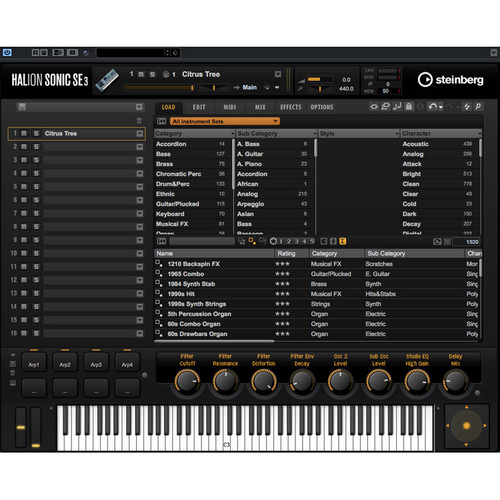
Task: Click the reset icon left of Instrument Sets
Action: coord(162,121)
